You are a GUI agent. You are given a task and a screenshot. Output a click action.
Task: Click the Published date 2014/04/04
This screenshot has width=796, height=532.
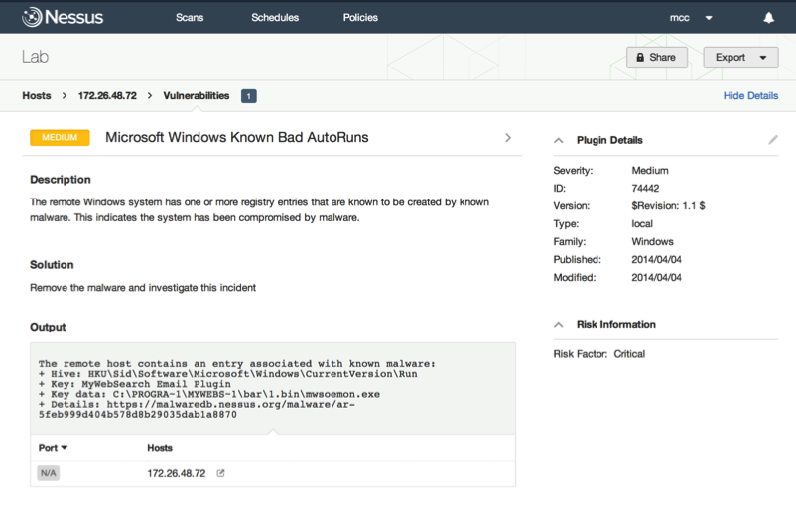pos(656,259)
